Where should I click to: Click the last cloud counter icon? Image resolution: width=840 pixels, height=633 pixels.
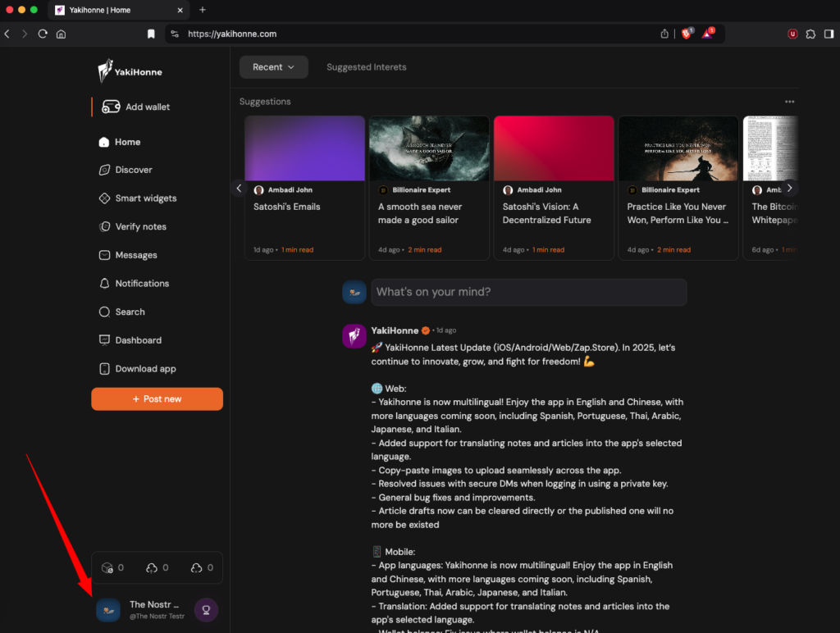[197, 567]
